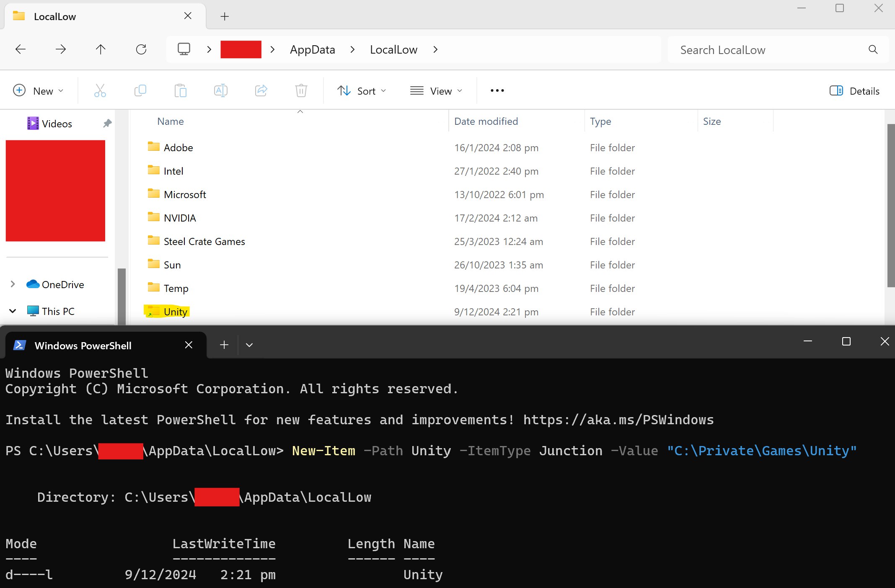895x588 pixels.
Task: Open the Sort dropdown menu
Action: coord(362,91)
